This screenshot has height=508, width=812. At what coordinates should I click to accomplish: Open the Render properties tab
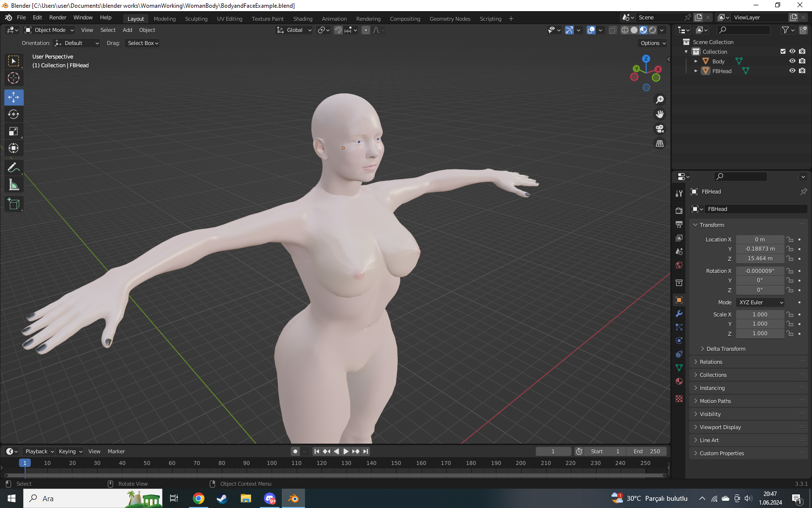point(679,211)
